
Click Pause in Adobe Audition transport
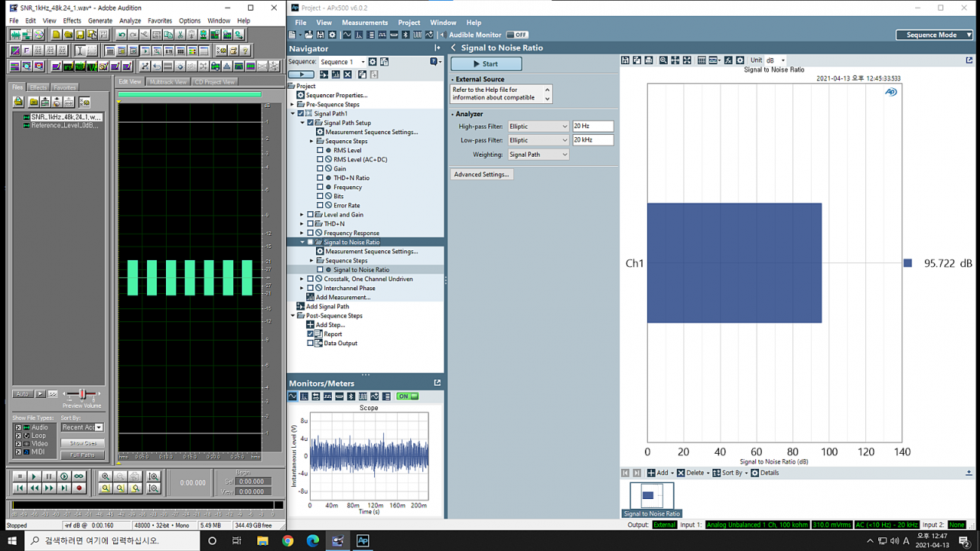click(x=49, y=476)
